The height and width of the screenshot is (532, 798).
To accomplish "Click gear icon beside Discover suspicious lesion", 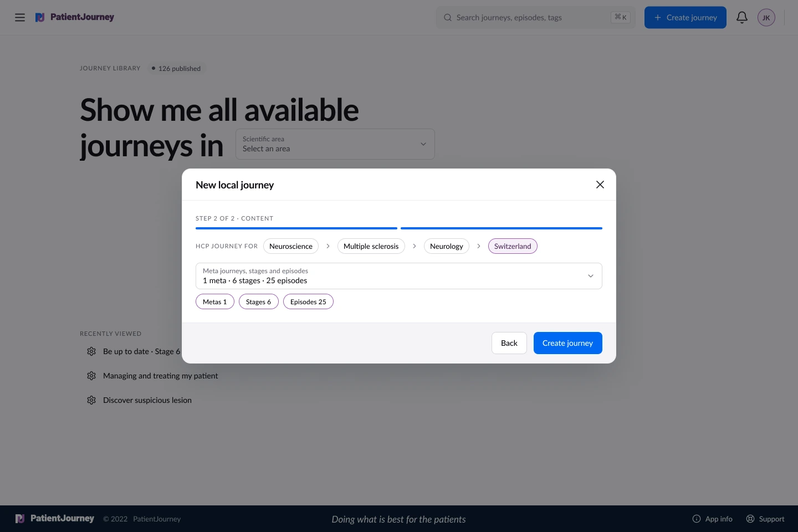I will [x=91, y=400].
